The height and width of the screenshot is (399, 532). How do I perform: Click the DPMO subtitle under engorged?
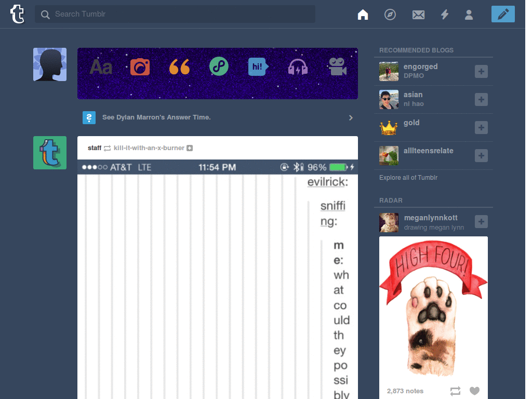(414, 76)
